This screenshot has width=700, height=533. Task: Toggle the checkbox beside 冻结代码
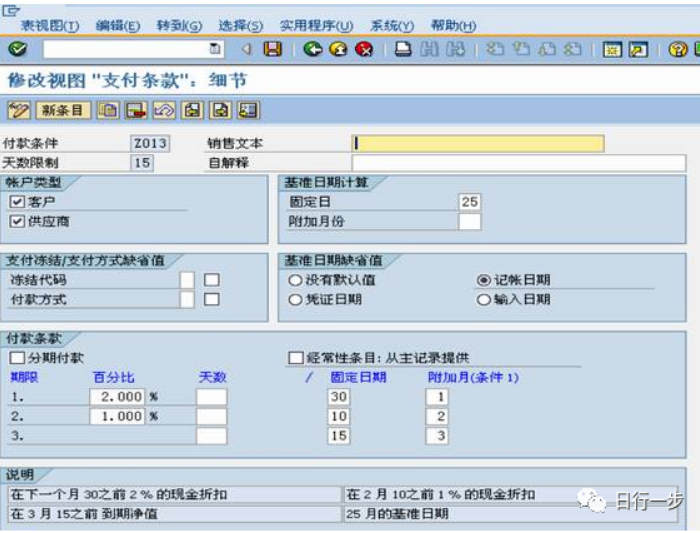pyautogui.click(x=212, y=280)
